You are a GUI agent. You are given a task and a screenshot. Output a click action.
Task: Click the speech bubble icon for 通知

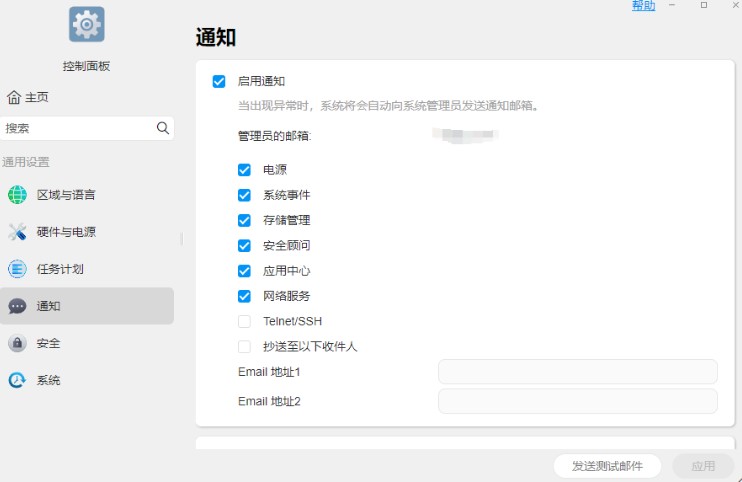(x=18, y=306)
